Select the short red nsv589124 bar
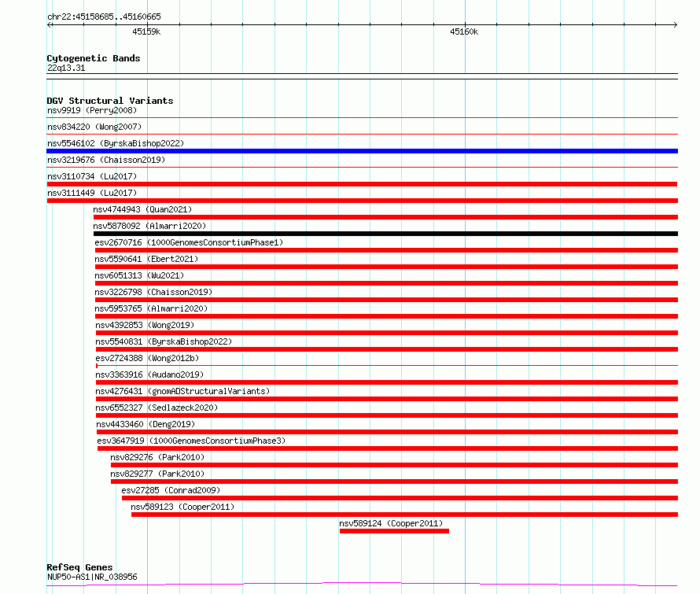Image resolution: width=700 pixels, height=594 pixels. [x=394, y=531]
